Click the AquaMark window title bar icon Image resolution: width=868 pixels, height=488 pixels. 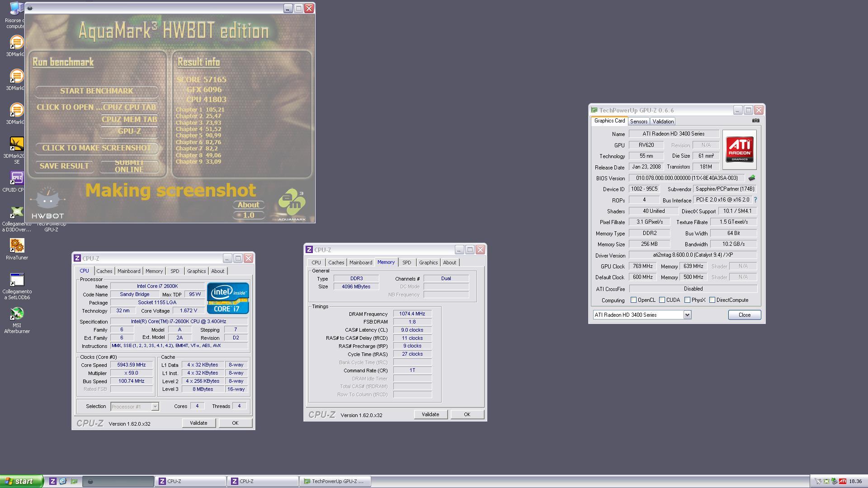point(30,8)
